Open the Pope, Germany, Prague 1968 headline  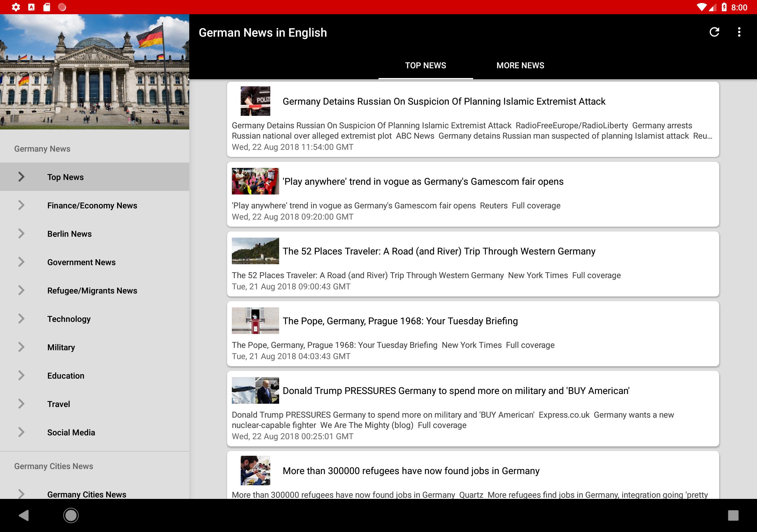400,321
